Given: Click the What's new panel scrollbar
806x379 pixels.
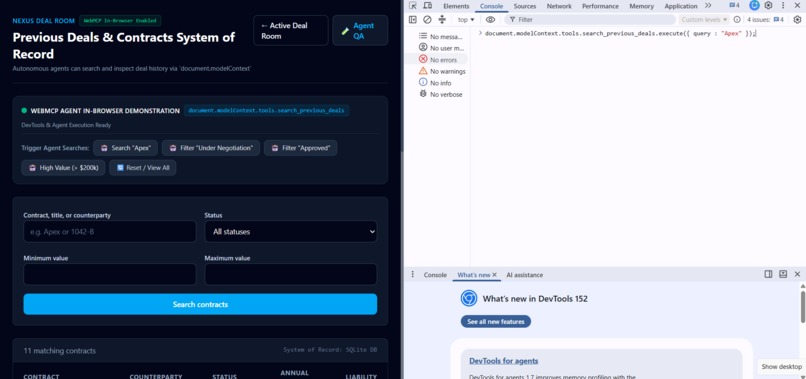Looking at the screenshot, I should [x=803, y=307].
